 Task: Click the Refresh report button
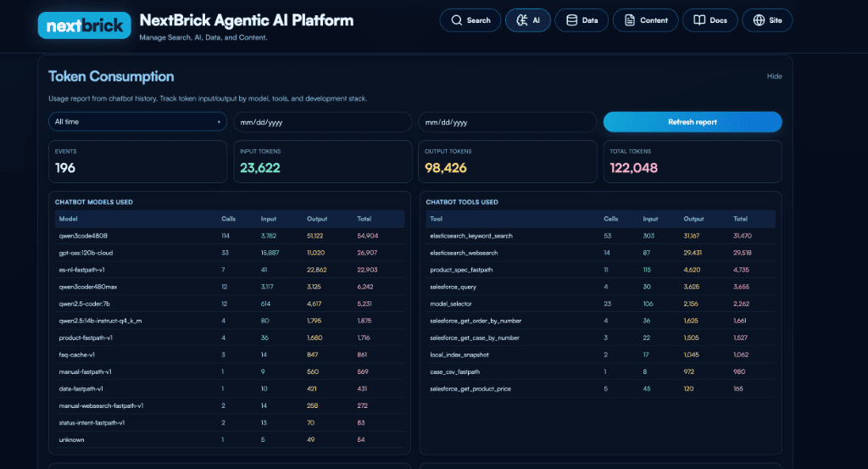click(693, 122)
